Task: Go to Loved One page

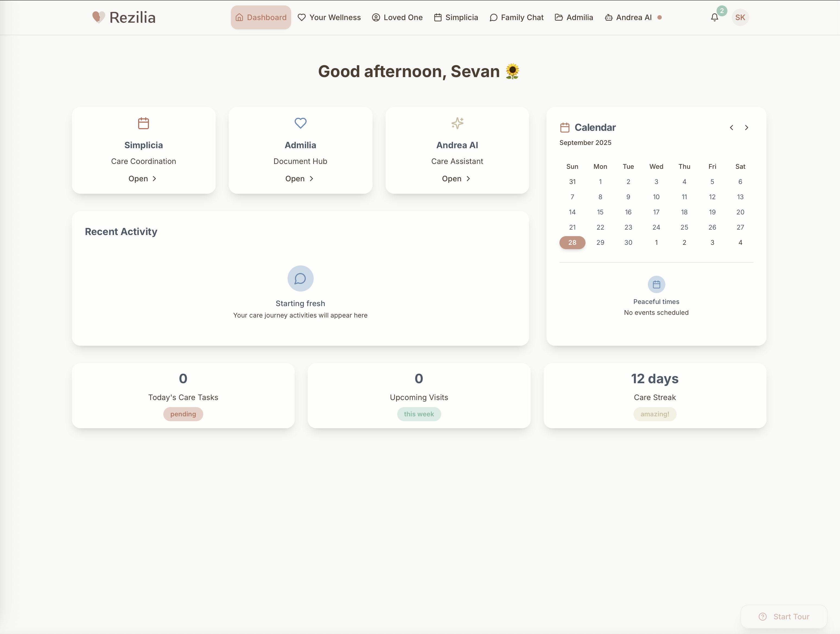Action: 397,17
